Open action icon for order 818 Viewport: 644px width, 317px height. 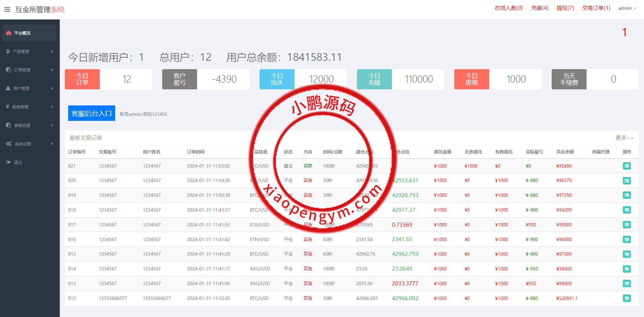pos(627,210)
